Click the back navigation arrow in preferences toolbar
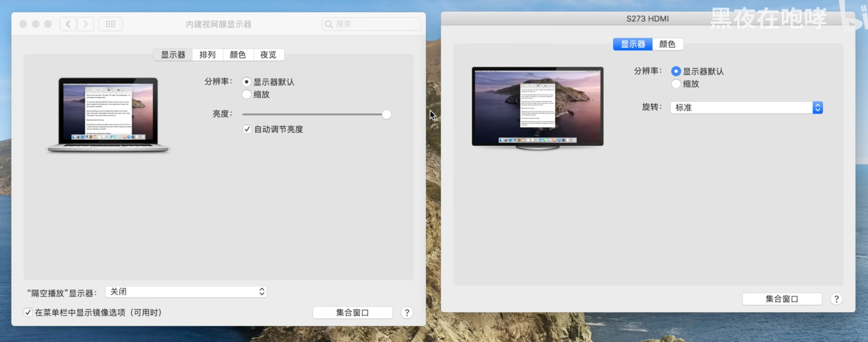The width and height of the screenshot is (868, 342). tap(68, 24)
